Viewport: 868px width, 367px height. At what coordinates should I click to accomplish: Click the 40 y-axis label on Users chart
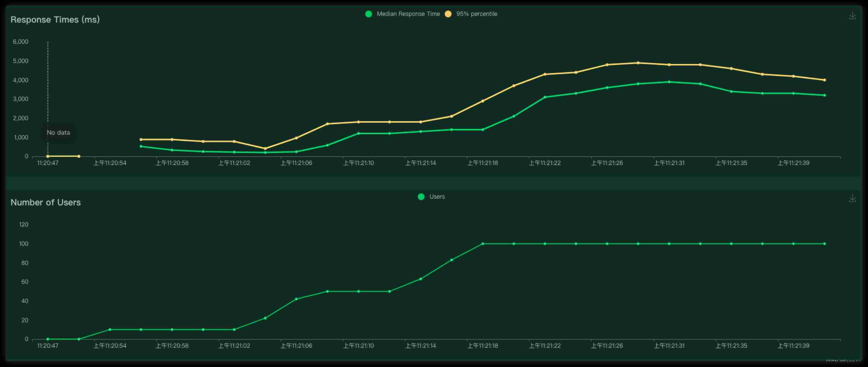[x=25, y=301]
